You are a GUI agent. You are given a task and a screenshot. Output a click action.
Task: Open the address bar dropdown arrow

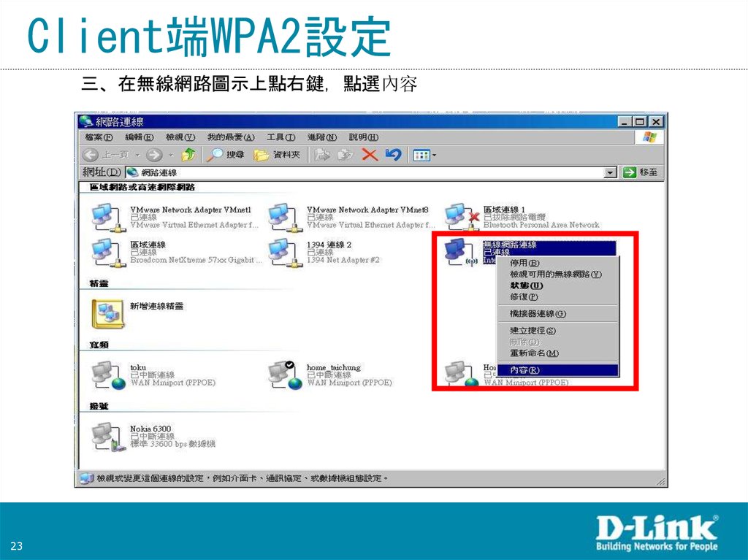[610, 172]
